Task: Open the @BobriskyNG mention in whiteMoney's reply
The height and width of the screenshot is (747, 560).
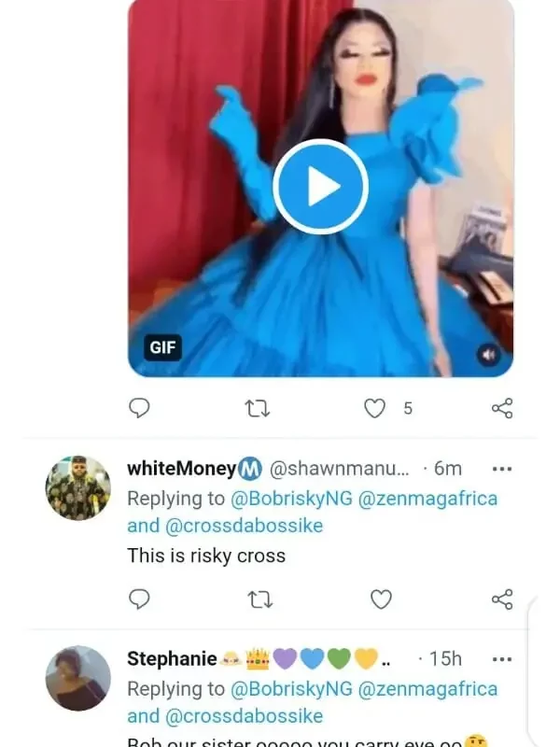Action: click(x=291, y=499)
